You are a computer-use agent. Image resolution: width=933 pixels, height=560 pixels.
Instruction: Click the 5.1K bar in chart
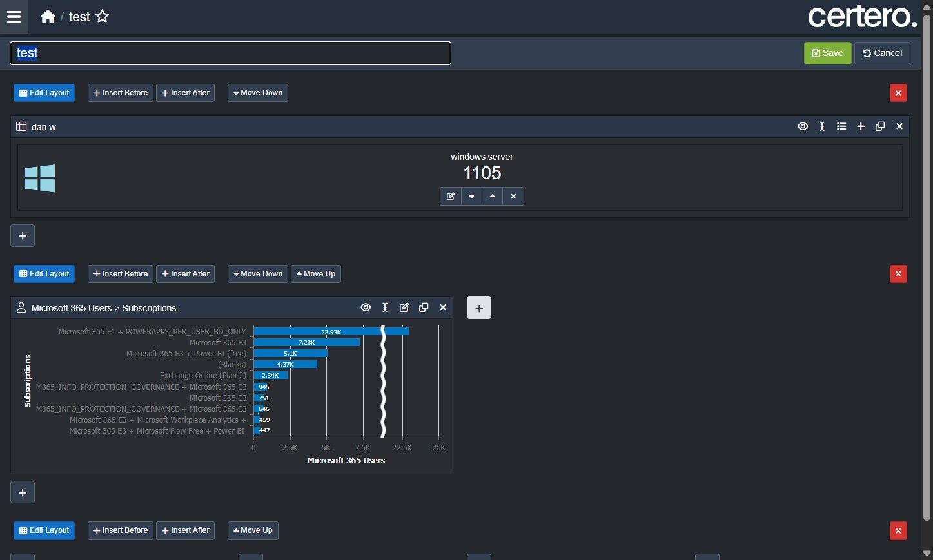(290, 353)
